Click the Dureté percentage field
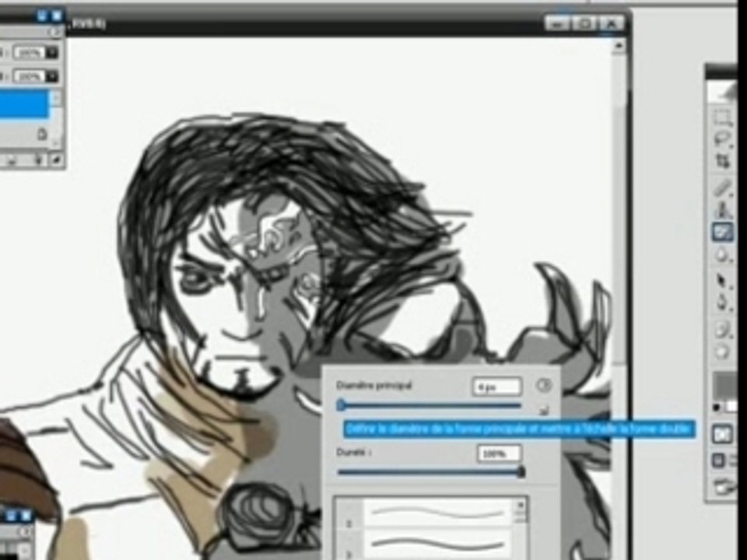The image size is (747, 560). [x=499, y=453]
